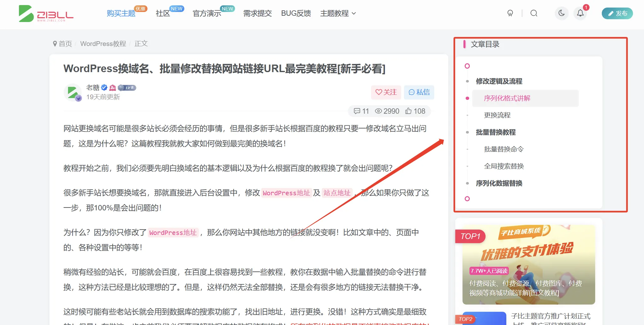Click the LV8 level badge
This screenshot has height=325, width=644.
point(127,88)
